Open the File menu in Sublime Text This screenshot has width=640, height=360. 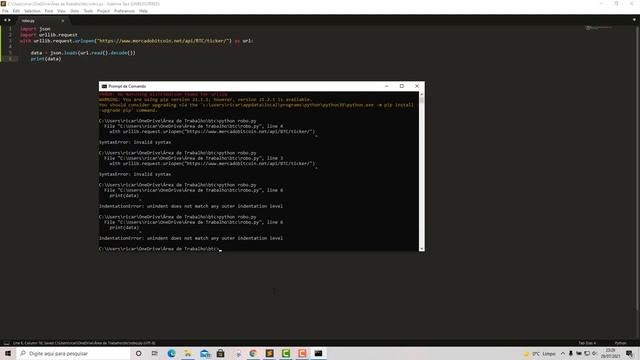[x=5, y=11]
